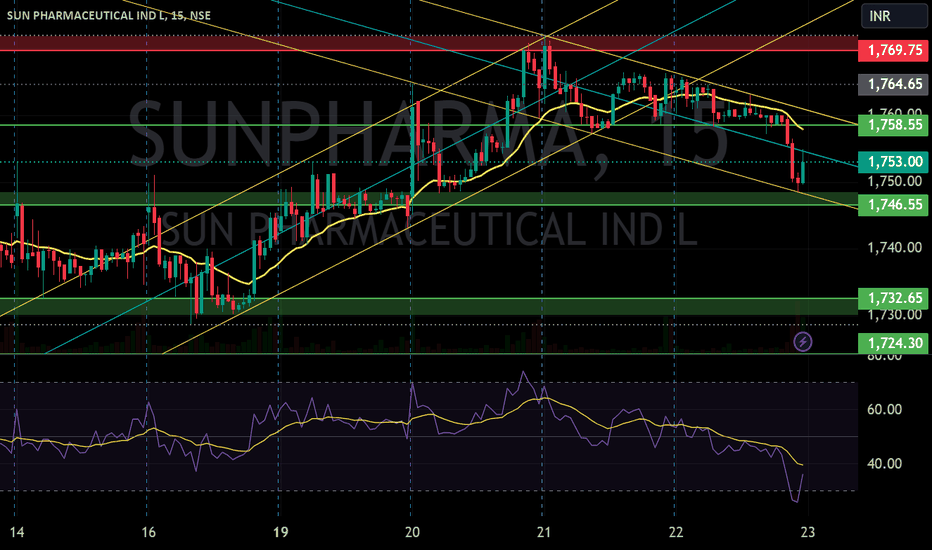
Task: Select the green 1,732.65 price label
Action: click(x=895, y=298)
